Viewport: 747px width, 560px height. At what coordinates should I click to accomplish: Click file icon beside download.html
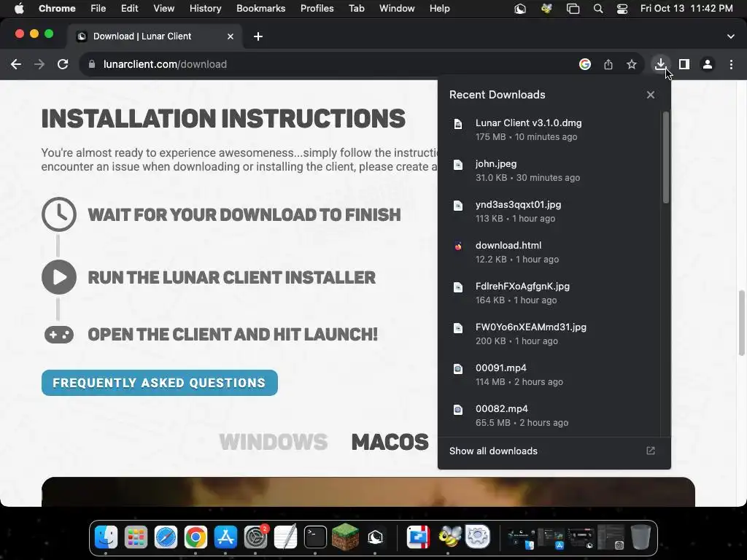pyautogui.click(x=458, y=246)
